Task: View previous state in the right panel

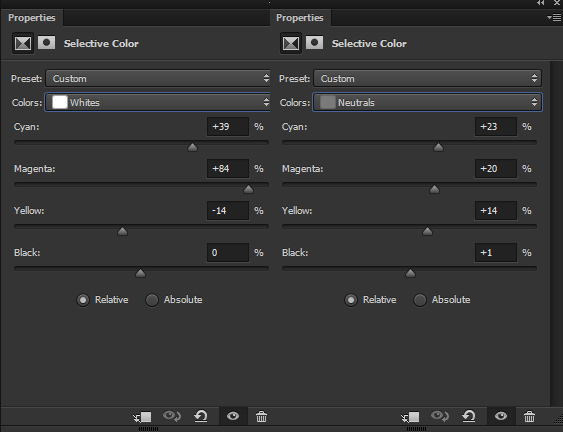Action: click(x=439, y=416)
